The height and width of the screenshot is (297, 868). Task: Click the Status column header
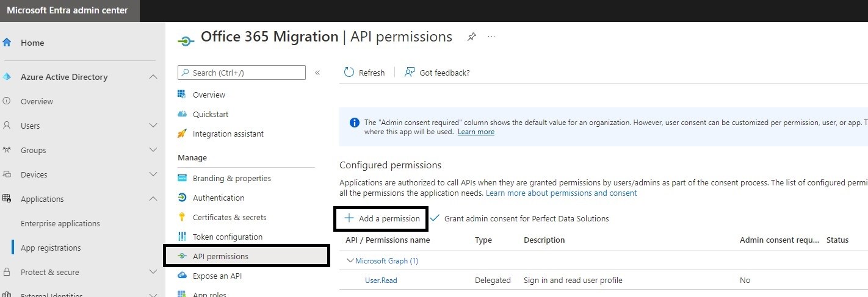(x=837, y=240)
